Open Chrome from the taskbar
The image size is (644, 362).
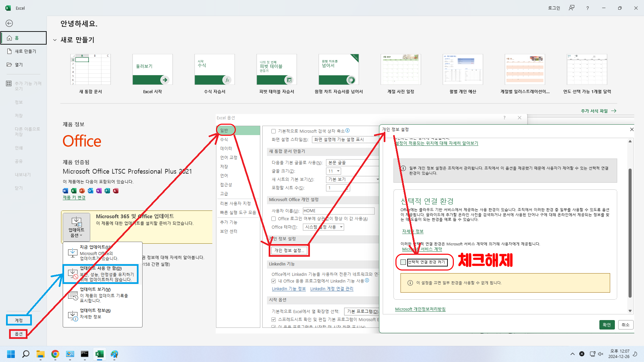coord(55,354)
